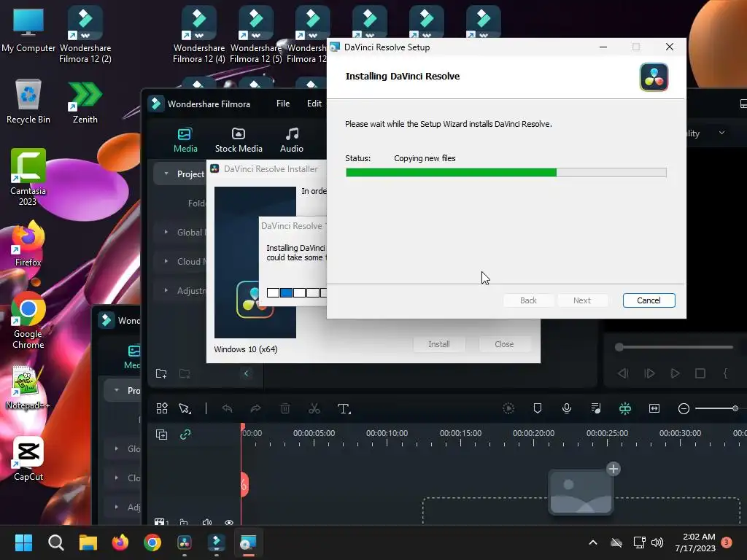Click the 00:00:10:00 mark on timeline ruler
747x560 pixels.
(x=387, y=433)
